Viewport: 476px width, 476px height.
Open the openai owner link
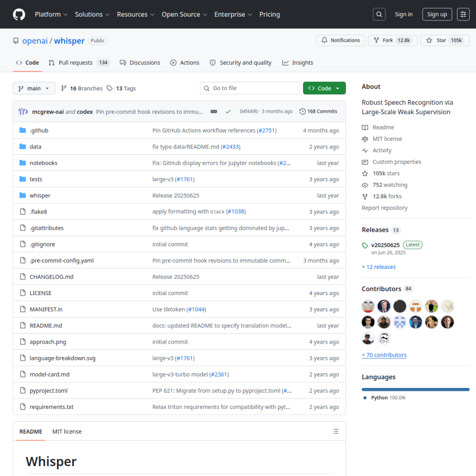[x=35, y=40]
